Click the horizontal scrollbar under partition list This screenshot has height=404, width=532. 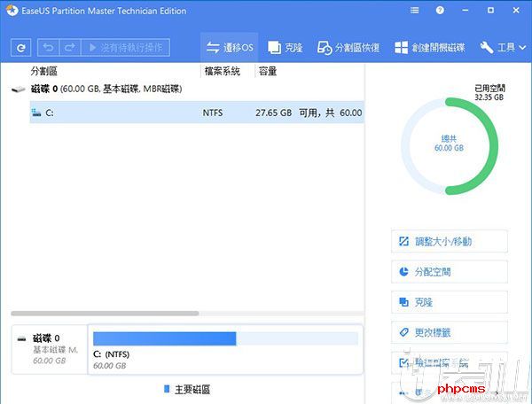(105, 314)
